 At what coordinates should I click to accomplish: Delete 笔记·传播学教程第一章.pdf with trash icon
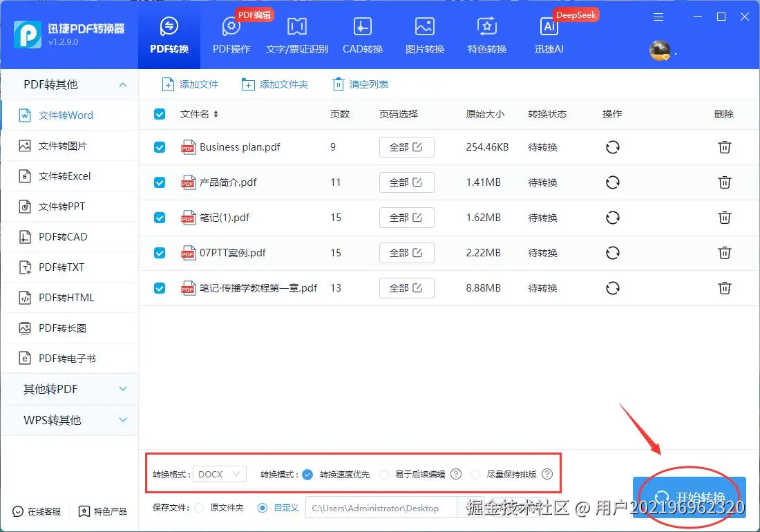coord(725,288)
